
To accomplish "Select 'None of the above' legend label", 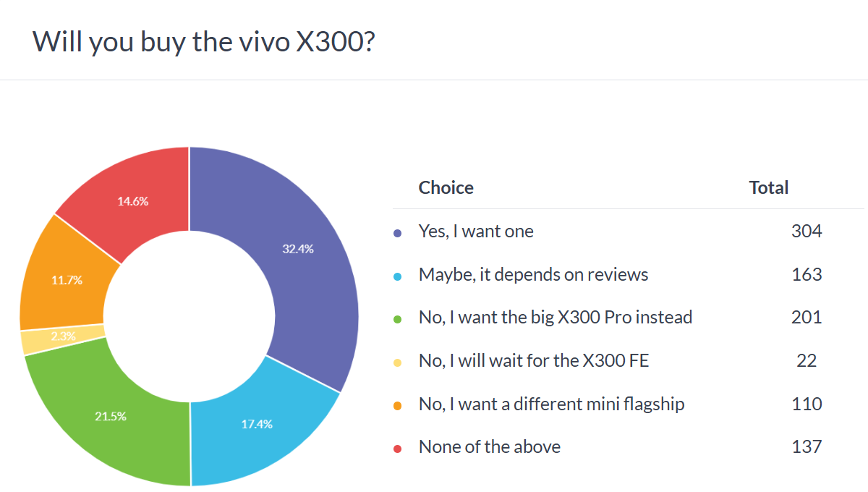I will 490,446.
